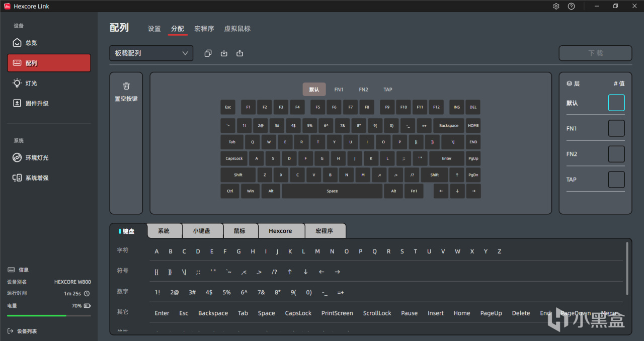Click device name HEXCORE W800
This screenshot has height=341, width=644.
tap(72, 282)
